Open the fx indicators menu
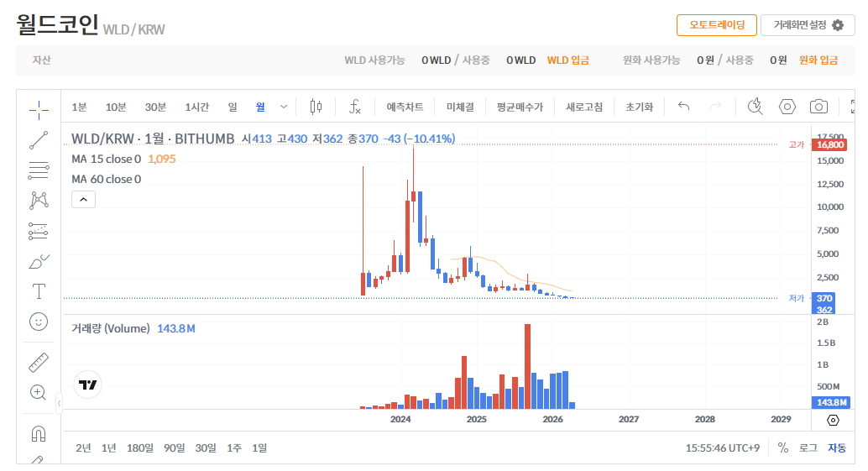 (x=355, y=107)
